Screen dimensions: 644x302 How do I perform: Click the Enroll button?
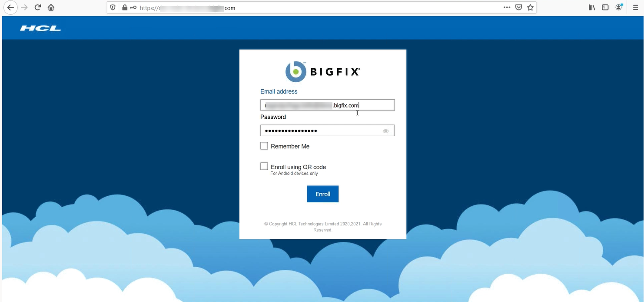click(x=323, y=194)
